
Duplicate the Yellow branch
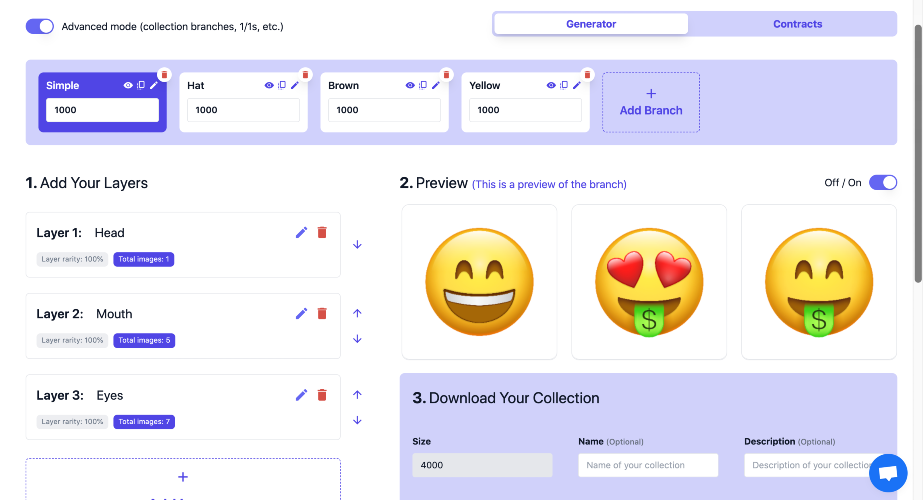pos(564,85)
